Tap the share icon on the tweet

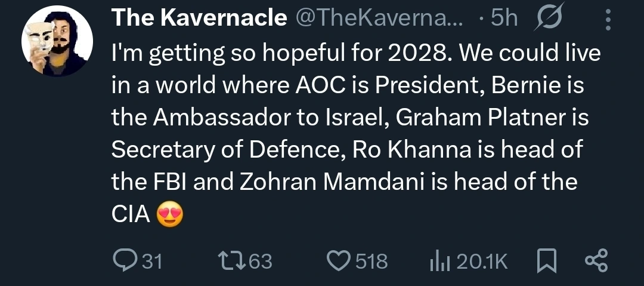tap(596, 260)
